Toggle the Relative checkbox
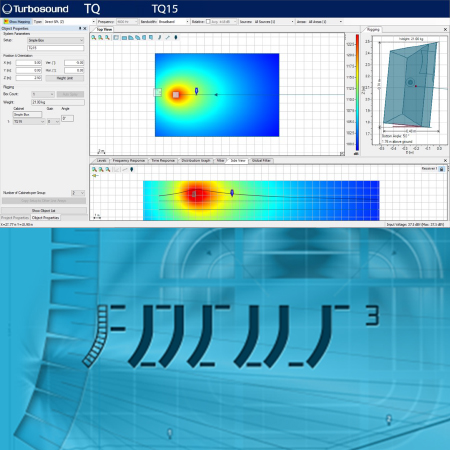Image resolution: width=450 pixels, height=450 pixels. [208, 22]
